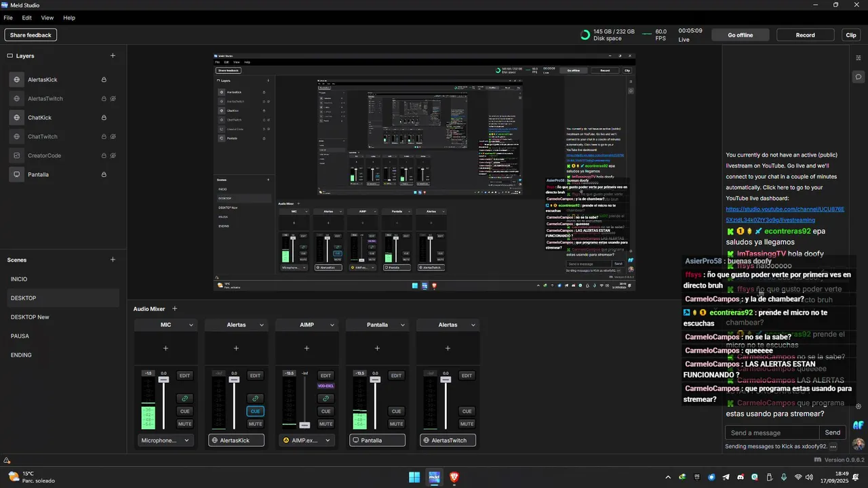Click the CreatorCode layer image icon
868x488 pixels.
17,155
